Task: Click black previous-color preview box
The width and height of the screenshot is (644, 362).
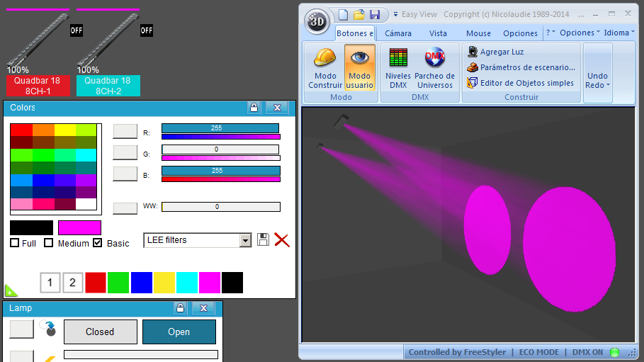Action: coord(32,227)
